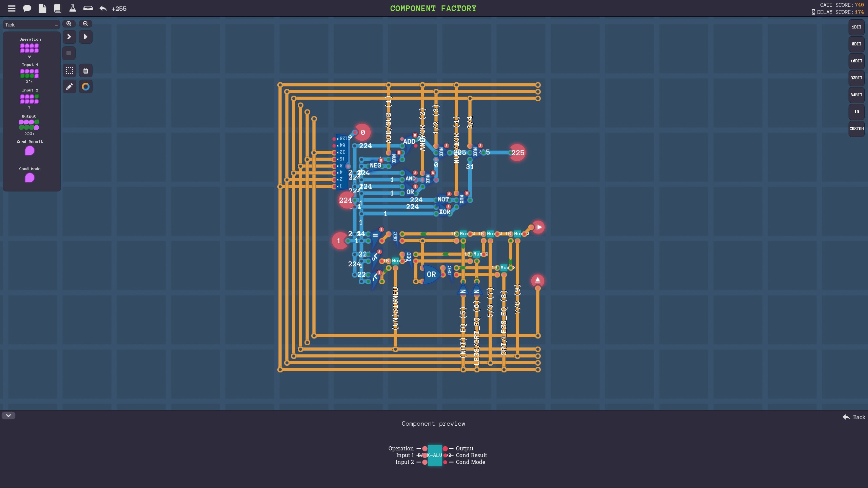This screenshot has width=868, height=488.
Task: Select the large OR gate
Action: coord(431,274)
